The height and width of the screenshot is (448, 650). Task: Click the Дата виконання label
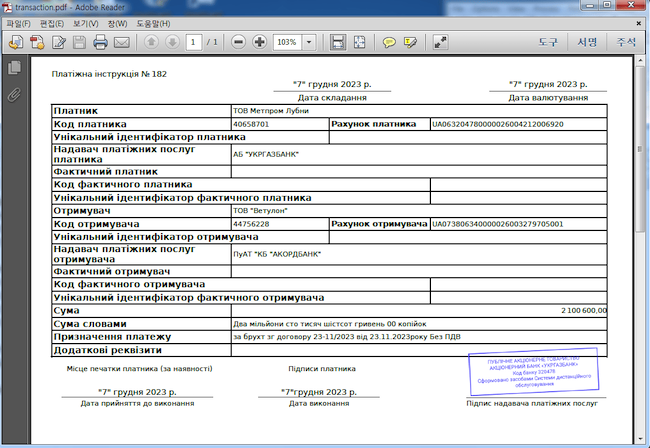pyautogui.click(x=319, y=403)
